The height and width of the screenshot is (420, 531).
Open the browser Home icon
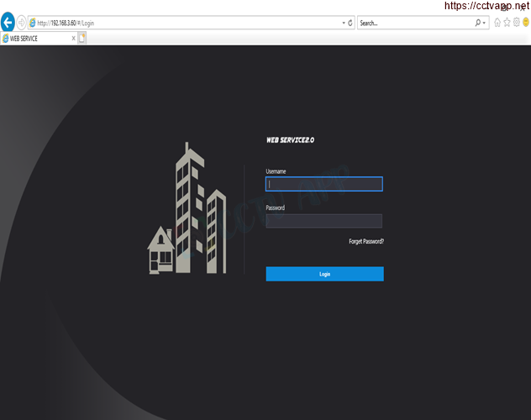497,23
